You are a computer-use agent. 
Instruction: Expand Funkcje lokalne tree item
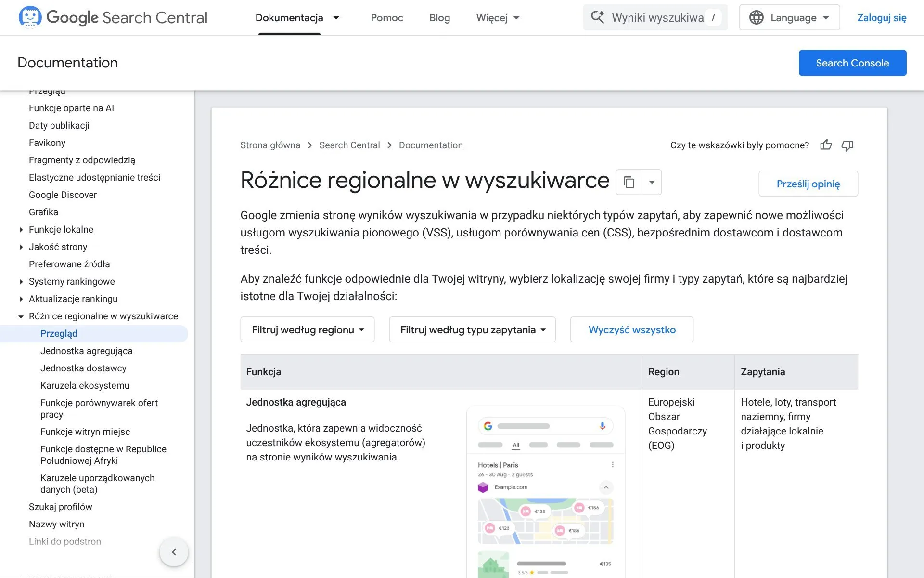click(x=21, y=230)
